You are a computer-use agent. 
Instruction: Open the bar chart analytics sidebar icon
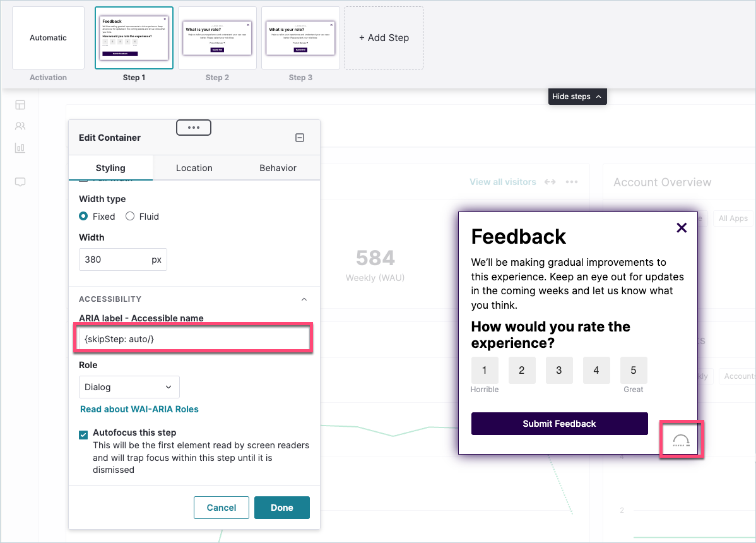pos(20,148)
